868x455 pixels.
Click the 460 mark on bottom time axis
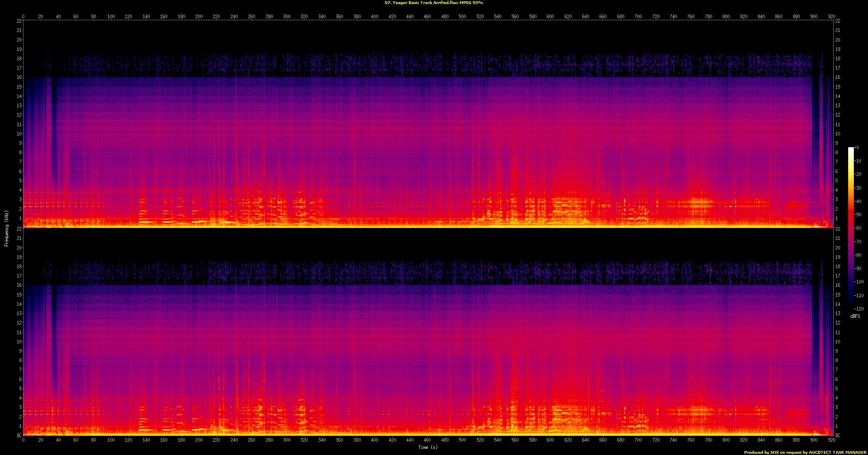427,440
